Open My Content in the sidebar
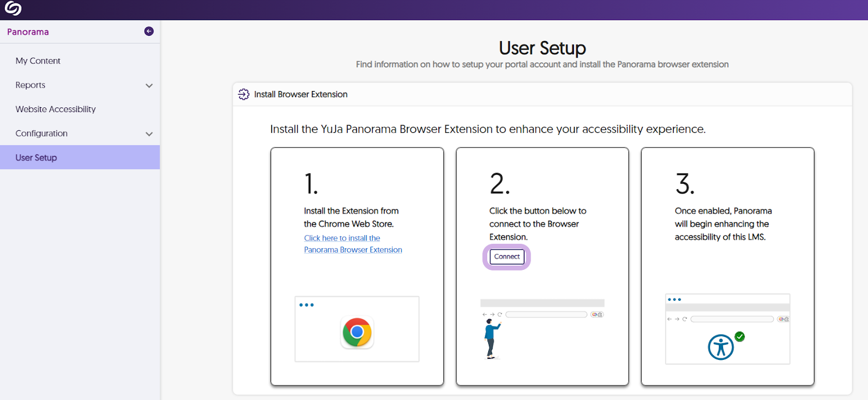The height and width of the screenshot is (400, 868). point(38,61)
